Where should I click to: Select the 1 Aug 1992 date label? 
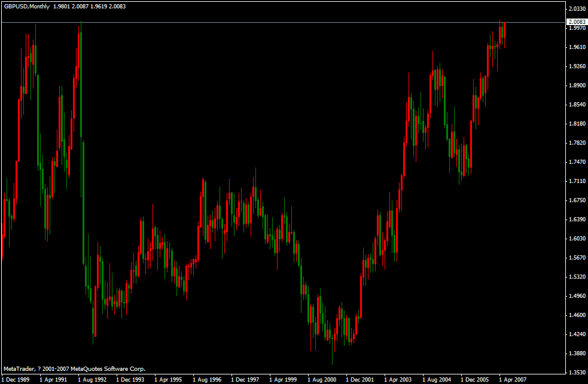click(93, 379)
